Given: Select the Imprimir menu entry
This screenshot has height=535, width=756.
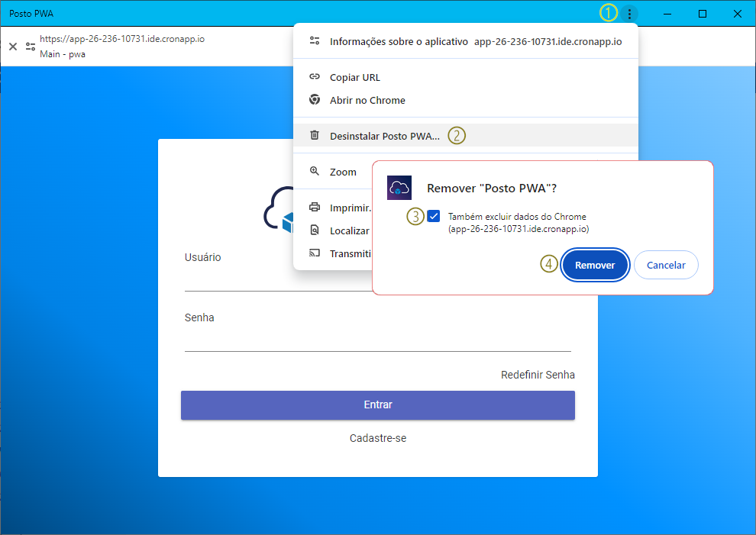Looking at the screenshot, I should point(333,208).
